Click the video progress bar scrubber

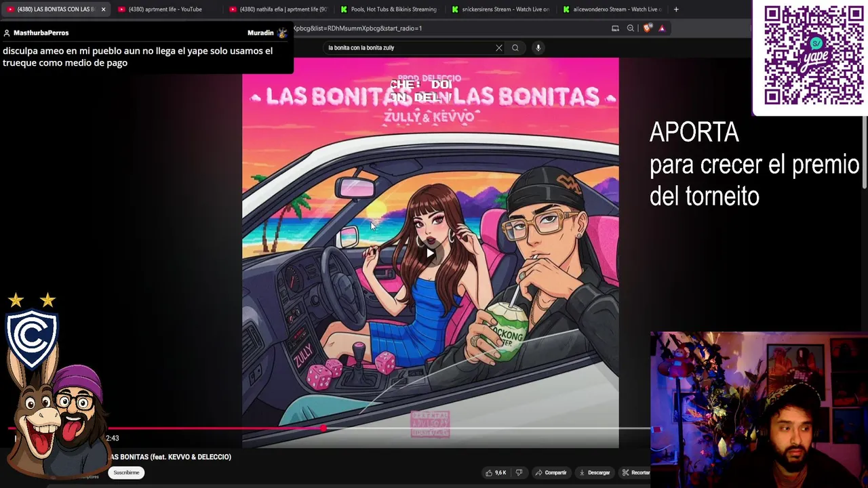pos(324,428)
